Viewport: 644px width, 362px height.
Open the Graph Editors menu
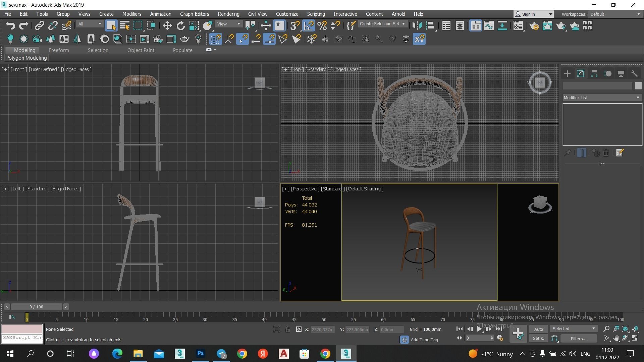coord(195,14)
